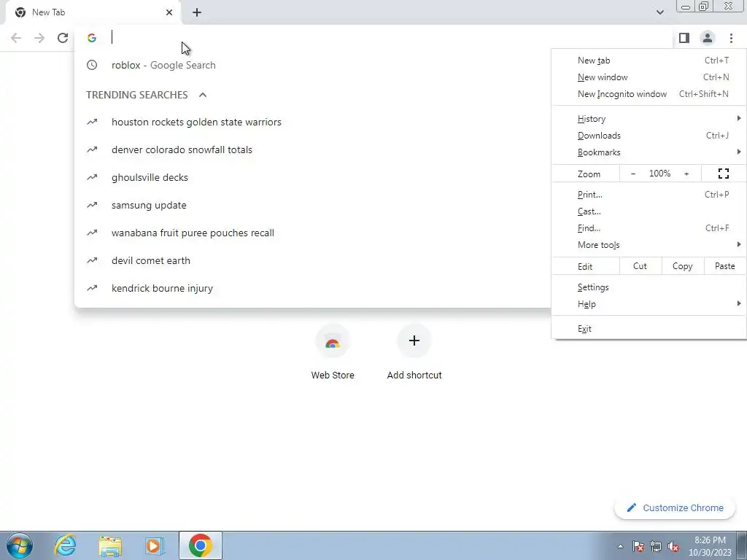Open Settings from the menu

point(649,287)
